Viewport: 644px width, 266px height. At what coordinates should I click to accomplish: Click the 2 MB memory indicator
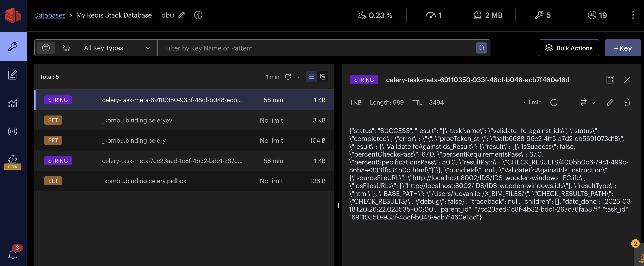click(488, 15)
